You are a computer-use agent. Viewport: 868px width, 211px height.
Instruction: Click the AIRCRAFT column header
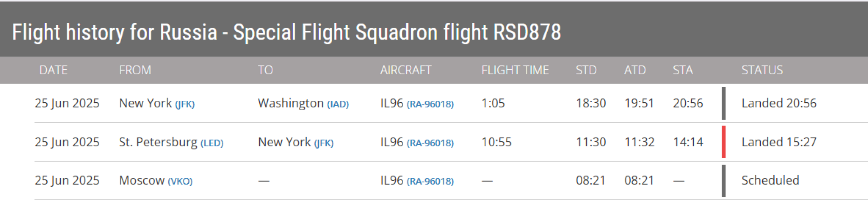[x=406, y=70]
